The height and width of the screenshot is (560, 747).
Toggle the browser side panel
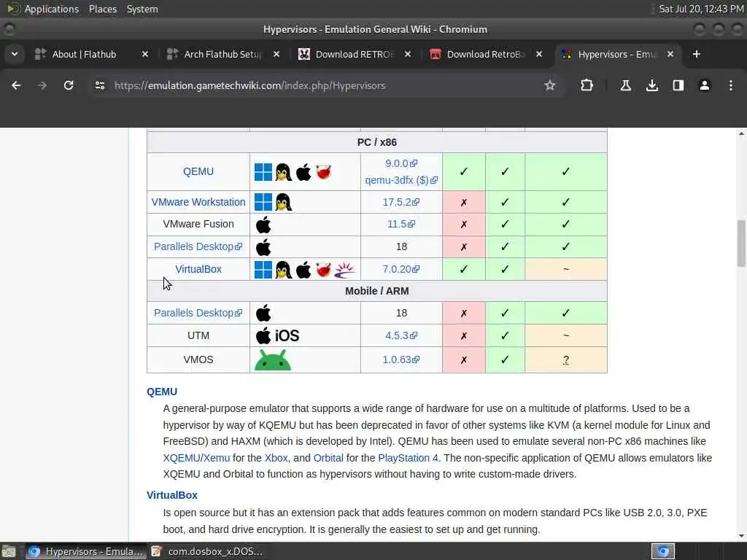pyautogui.click(x=678, y=85)
